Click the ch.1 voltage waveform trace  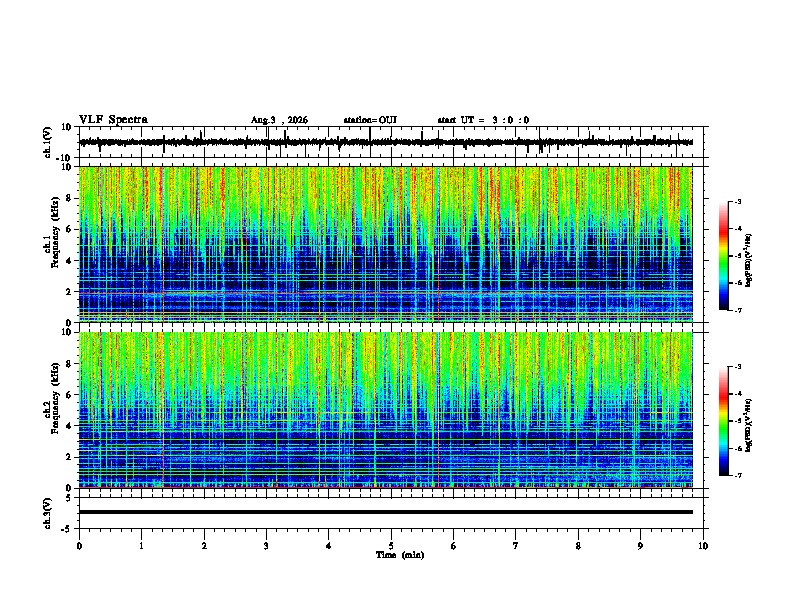(386, 142)
